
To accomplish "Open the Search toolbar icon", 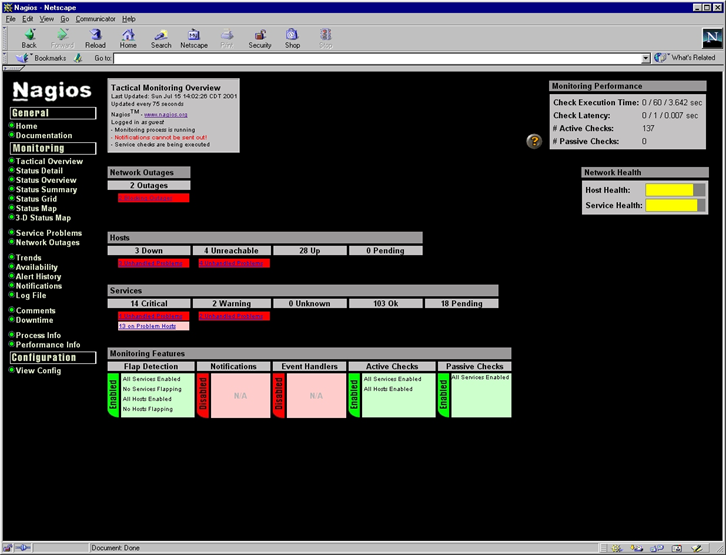I will point(161,35).
